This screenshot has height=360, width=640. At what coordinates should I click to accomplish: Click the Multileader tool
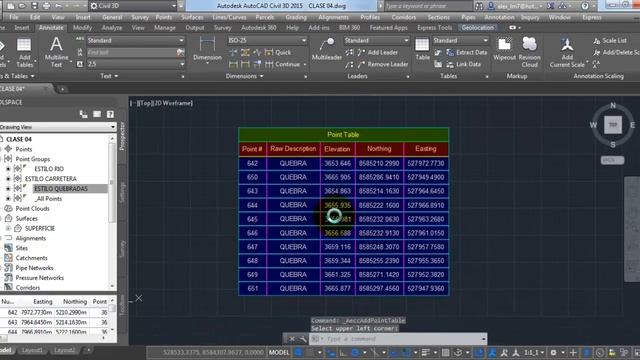pos(327,49)
